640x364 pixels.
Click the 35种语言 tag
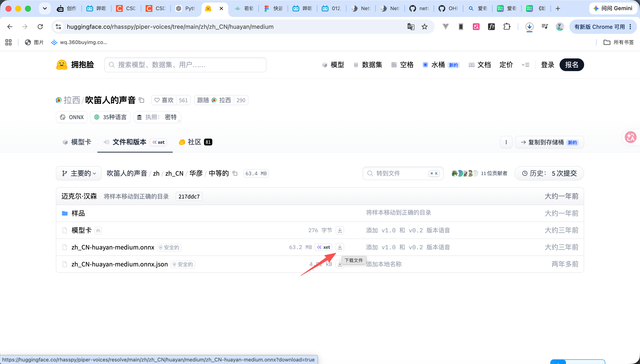(x=110, y=117)
